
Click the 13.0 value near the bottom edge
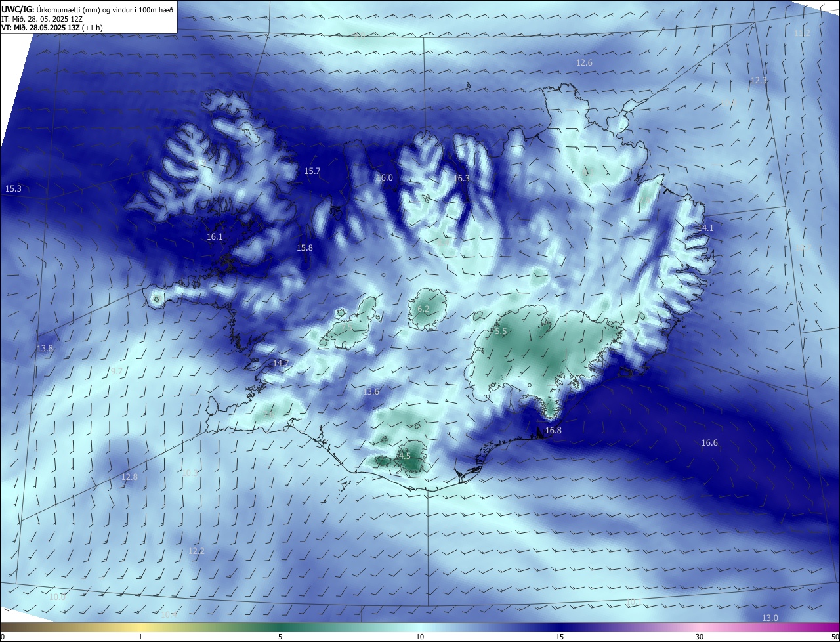pos(770,618)
